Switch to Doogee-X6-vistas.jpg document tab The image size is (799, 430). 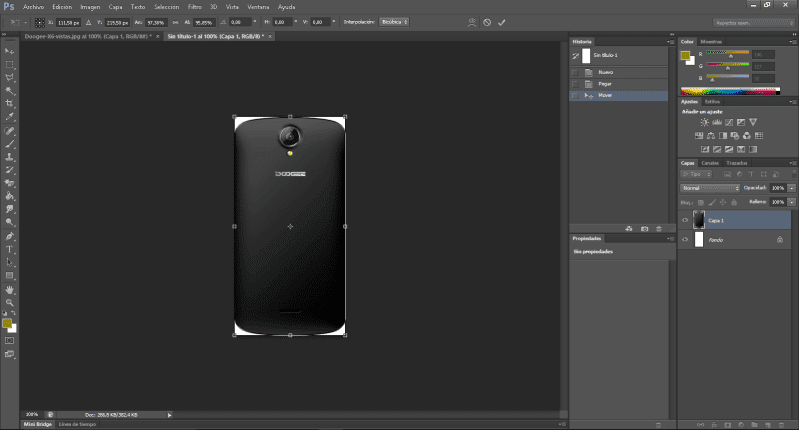(88, 36)
